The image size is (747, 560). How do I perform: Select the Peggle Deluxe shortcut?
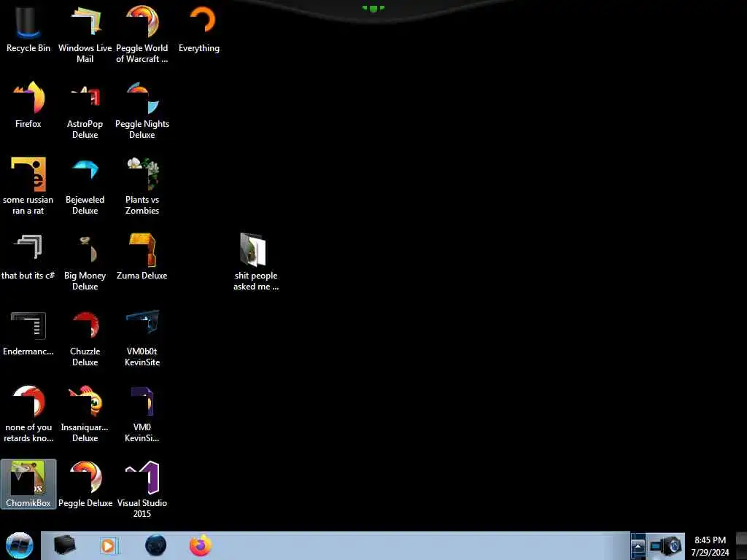coord(85,484)
